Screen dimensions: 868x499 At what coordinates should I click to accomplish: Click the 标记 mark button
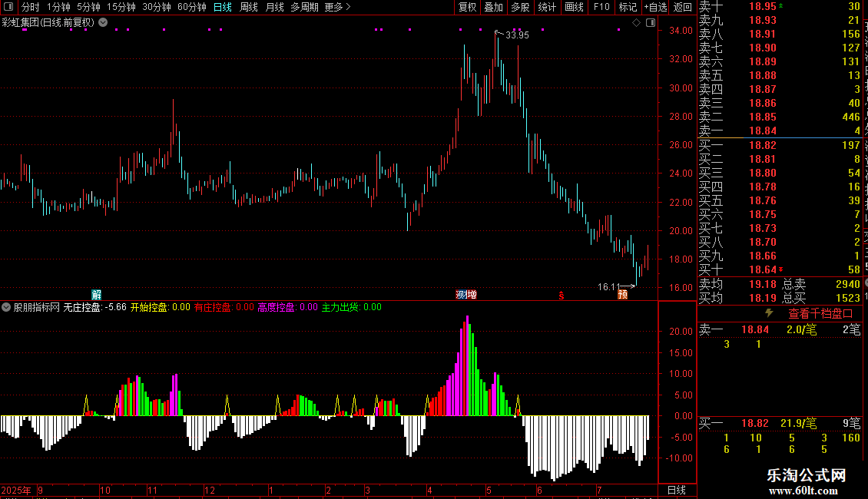[628, 7]
